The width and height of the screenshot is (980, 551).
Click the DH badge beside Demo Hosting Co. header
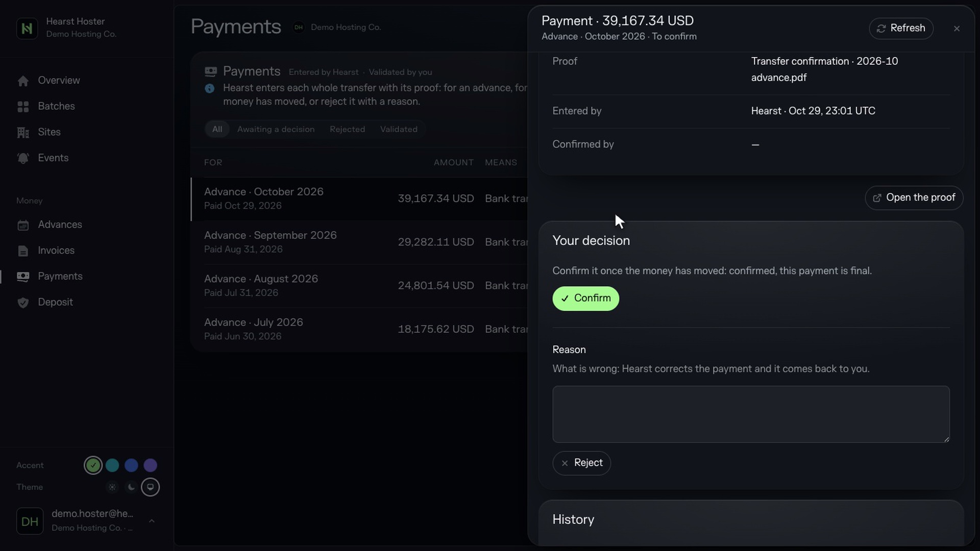[299, 27]
